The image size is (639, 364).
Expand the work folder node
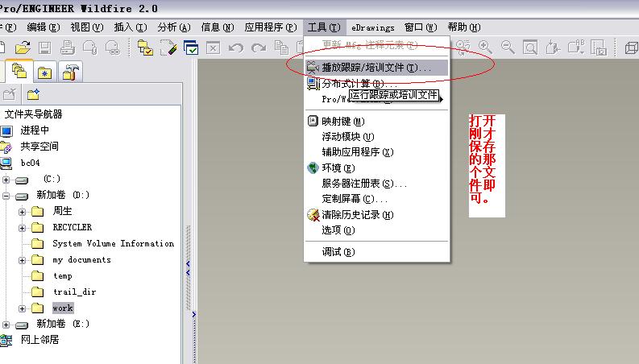pos(23,308)
